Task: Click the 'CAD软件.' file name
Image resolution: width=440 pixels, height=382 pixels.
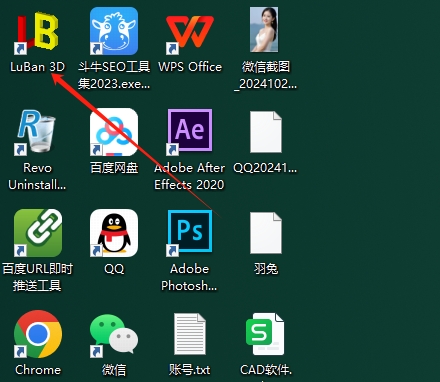Action: click(x=266, y=370)
